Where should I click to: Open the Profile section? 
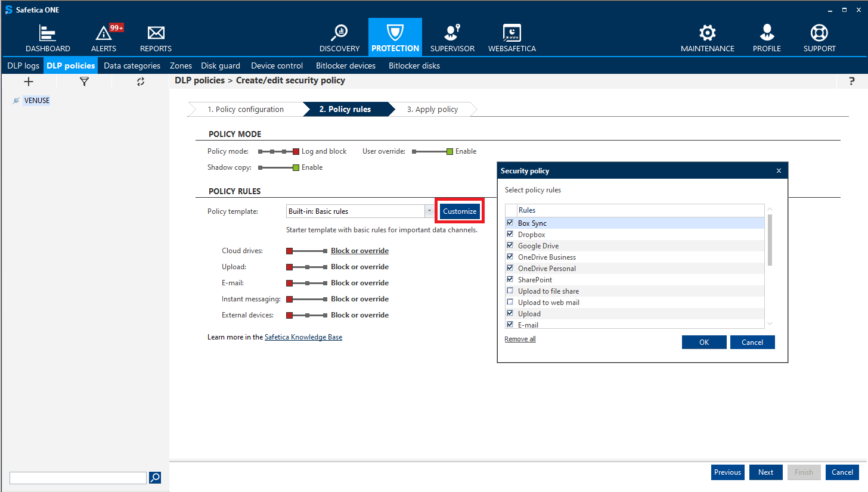(x=767, y=39)
